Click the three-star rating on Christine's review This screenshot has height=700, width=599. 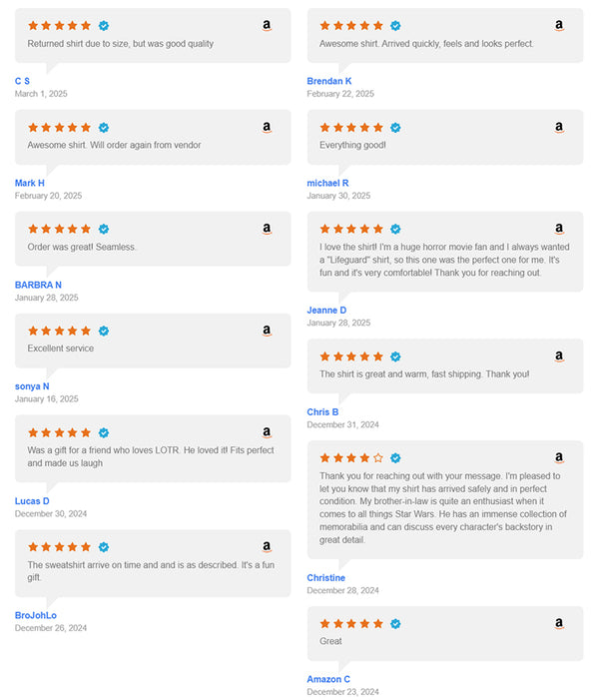351,457
